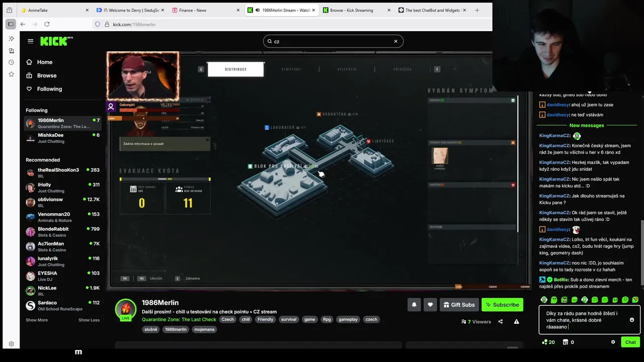Jump to New messages in chat

pyautogui.click(x=587, y=125)
